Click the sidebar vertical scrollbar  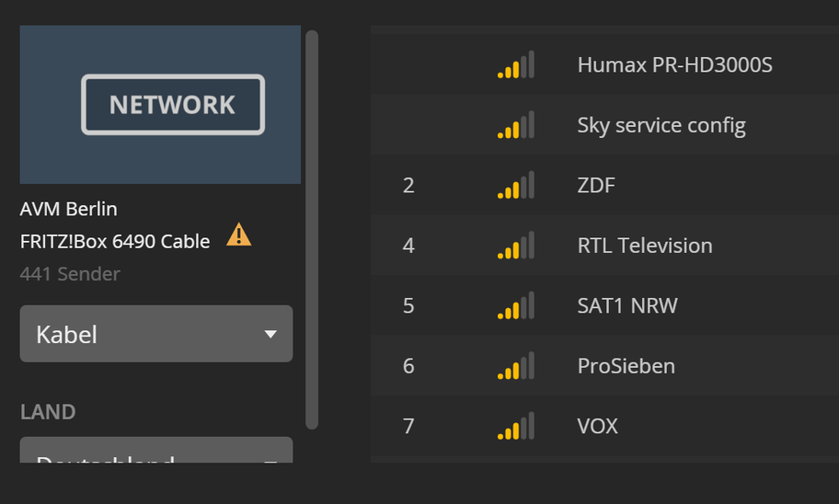tap(312, 230)
